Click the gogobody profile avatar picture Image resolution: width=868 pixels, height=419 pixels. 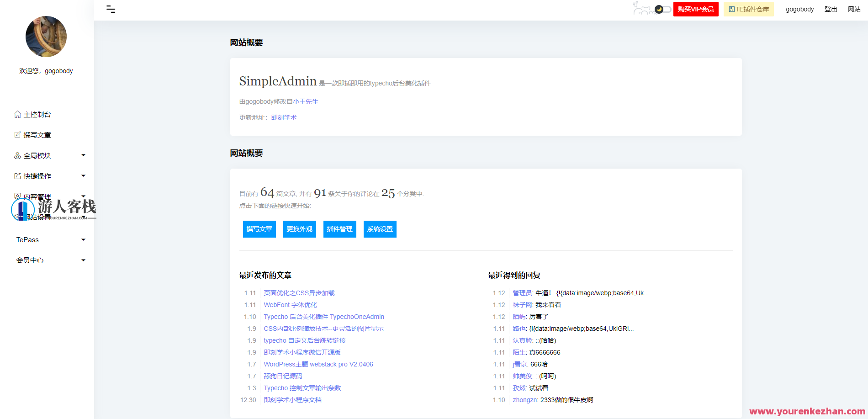(x=46, y=37)
